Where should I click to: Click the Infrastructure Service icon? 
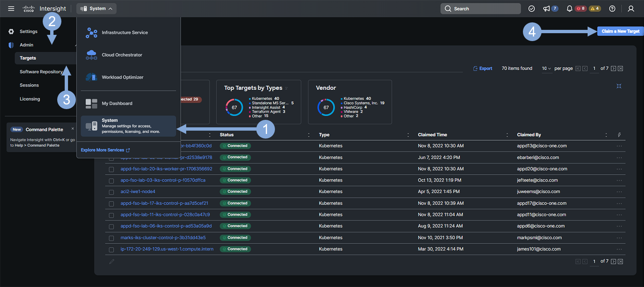[x=91, y=33]
